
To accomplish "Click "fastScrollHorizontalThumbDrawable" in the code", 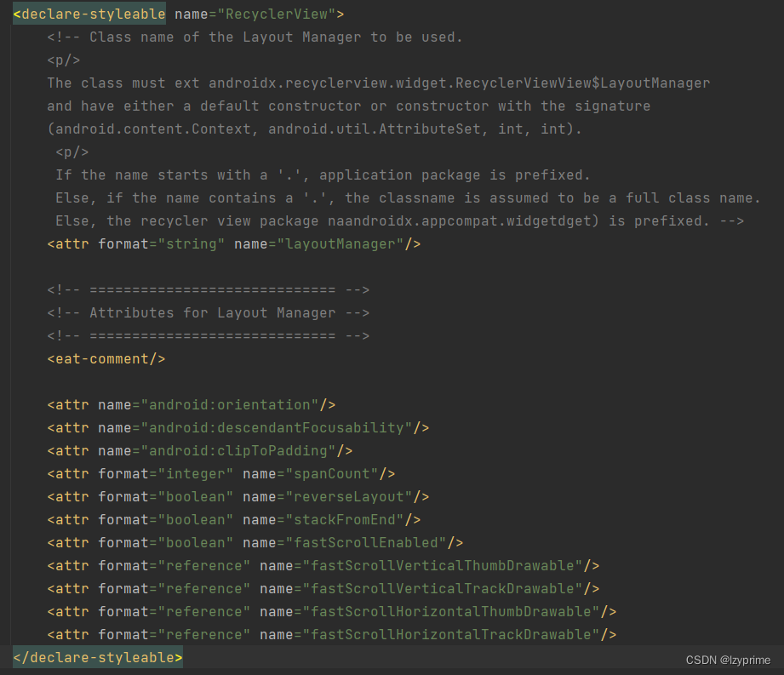I will click(x=455, y=611).
